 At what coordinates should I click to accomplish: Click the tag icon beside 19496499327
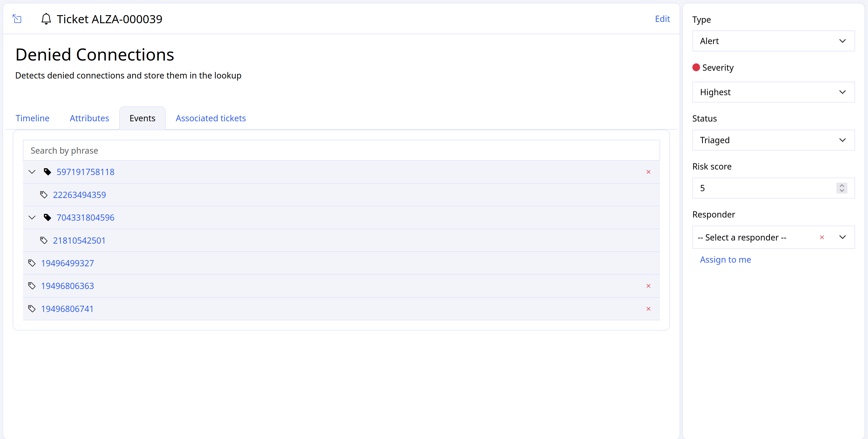[32, 263]
